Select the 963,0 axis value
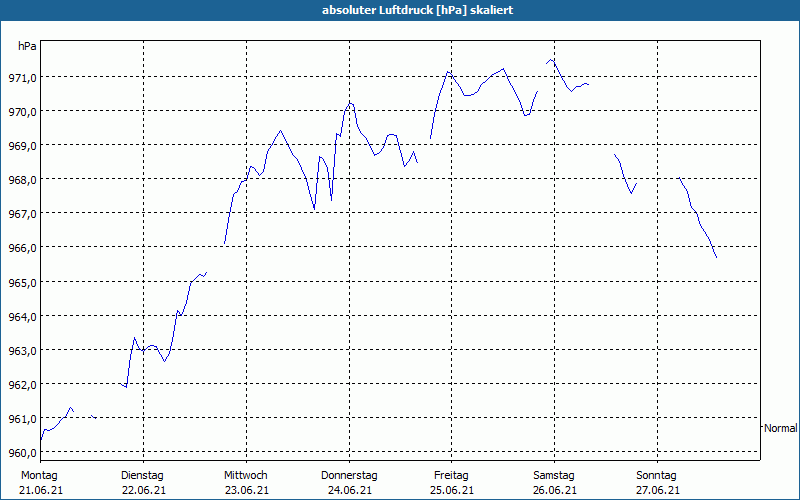This screenshot has width=800, height=500. [22, 351]
